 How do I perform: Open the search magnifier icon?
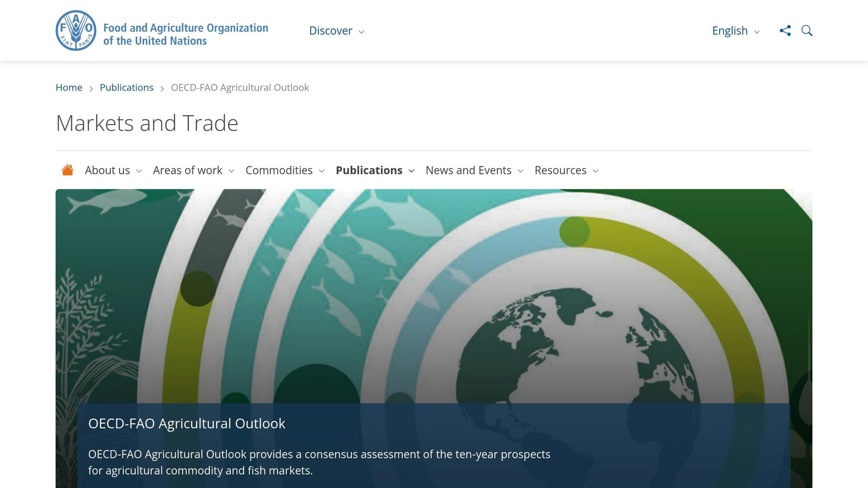point(807,30)
